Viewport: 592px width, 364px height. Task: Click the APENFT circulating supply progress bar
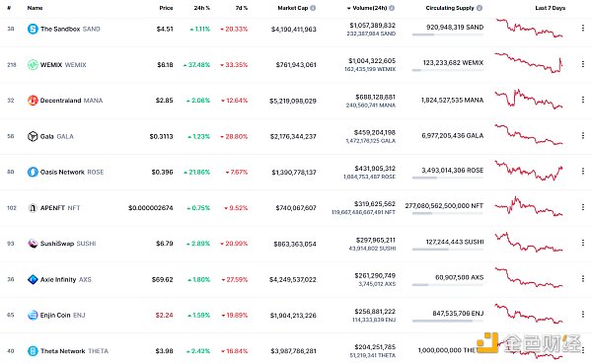click(447, 213)
